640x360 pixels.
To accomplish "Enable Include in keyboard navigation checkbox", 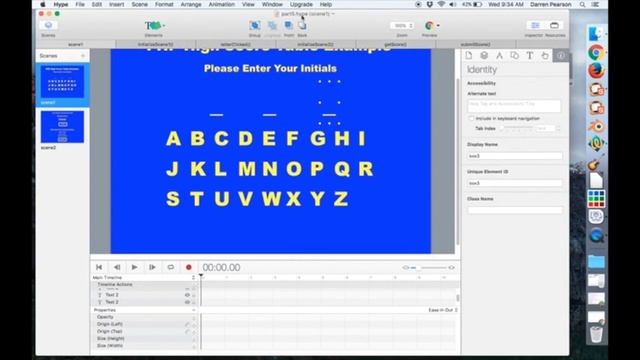I will 471,118.
